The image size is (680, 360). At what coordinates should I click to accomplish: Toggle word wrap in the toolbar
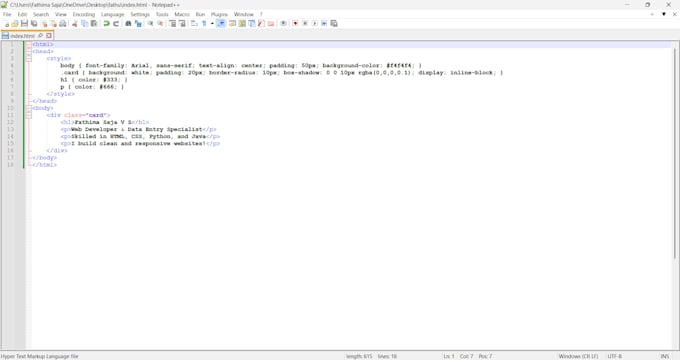pyautogui.click(x=194, y=23)
